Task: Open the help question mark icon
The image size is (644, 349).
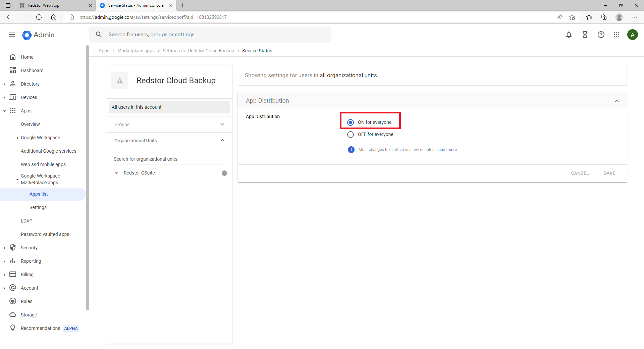Action: click(601, 35)
